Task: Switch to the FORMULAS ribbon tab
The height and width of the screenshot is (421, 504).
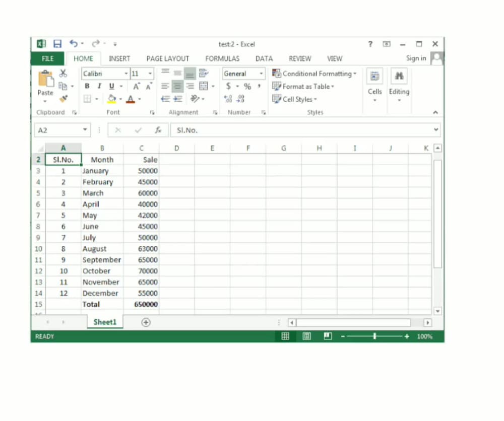Action: pyautogui.click(x=222, y=58)
